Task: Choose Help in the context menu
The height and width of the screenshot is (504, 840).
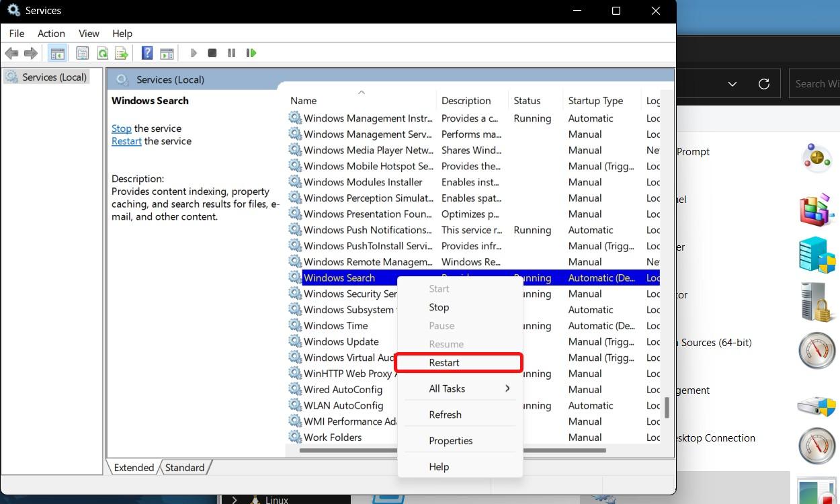Action: (x=460, y=466)
